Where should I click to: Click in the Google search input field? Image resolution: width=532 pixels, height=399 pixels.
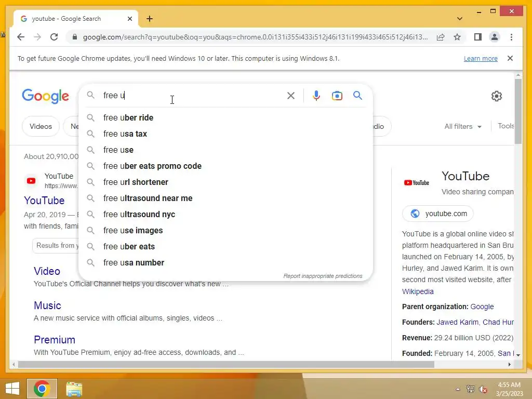(x=193, y=96)
